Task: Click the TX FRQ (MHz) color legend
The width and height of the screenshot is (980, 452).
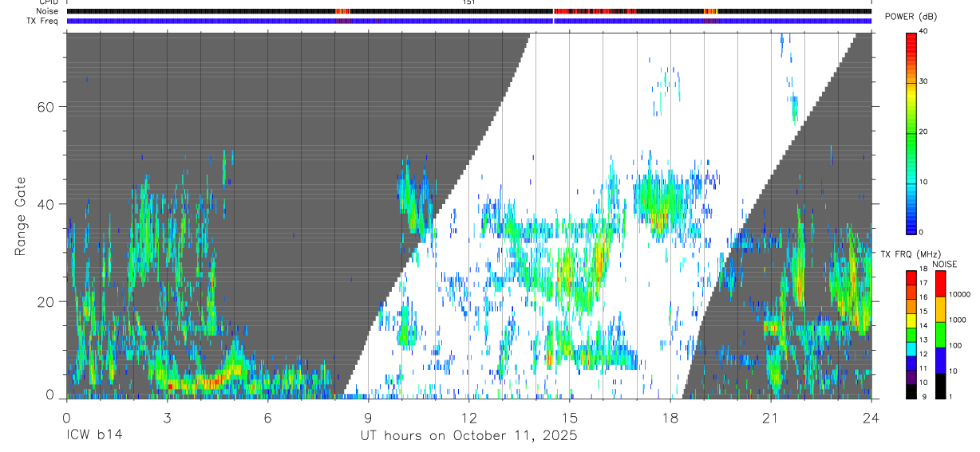Action: tap(911, 335)
